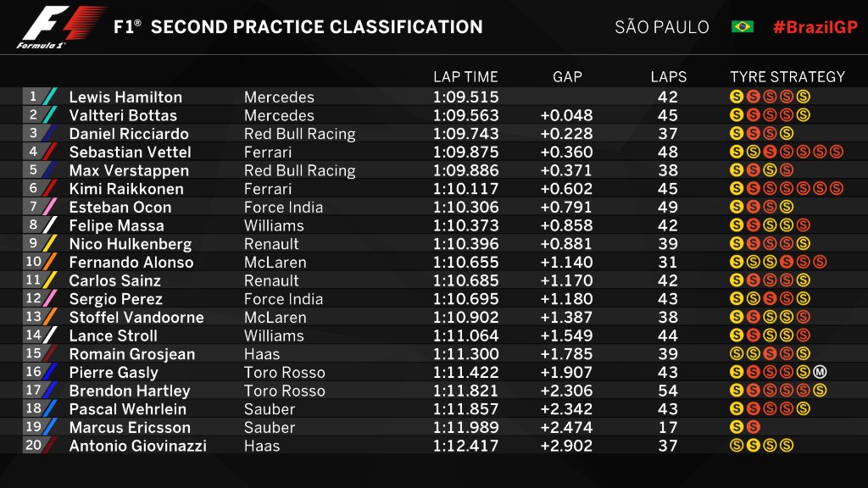The height and width of the screenshot is (488, 868).
Task: Click the red tyre icon in Marcus Ericsson's row
Action: (753, 427)
